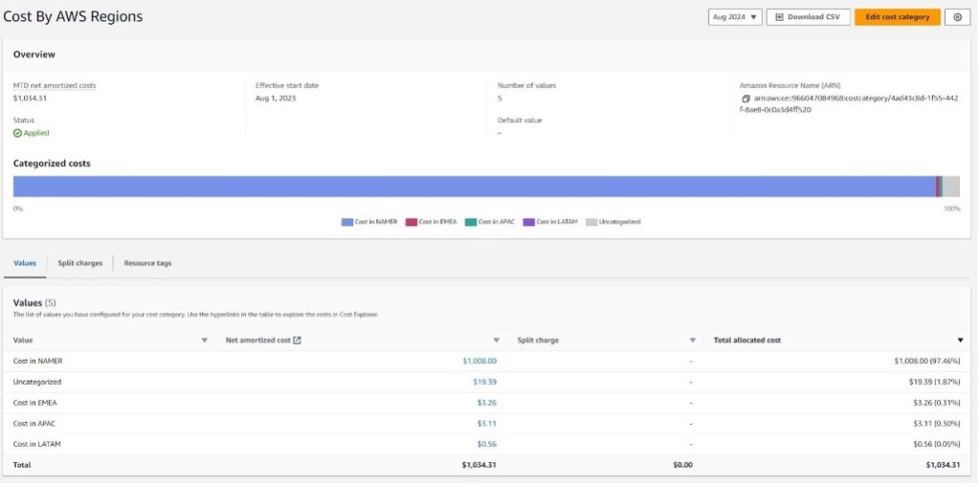Select the Cost in NAMER row label

37,361
